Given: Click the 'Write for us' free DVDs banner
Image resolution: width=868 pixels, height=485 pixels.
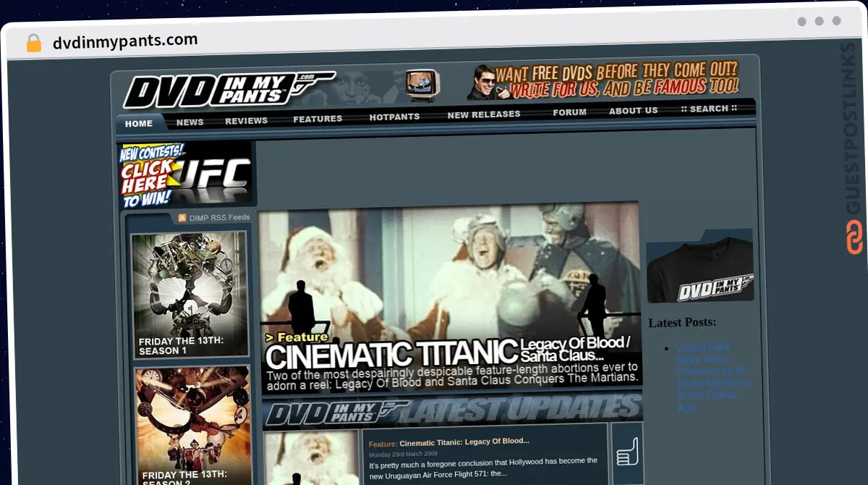Looking at the screenshot, I should point(603,80).
